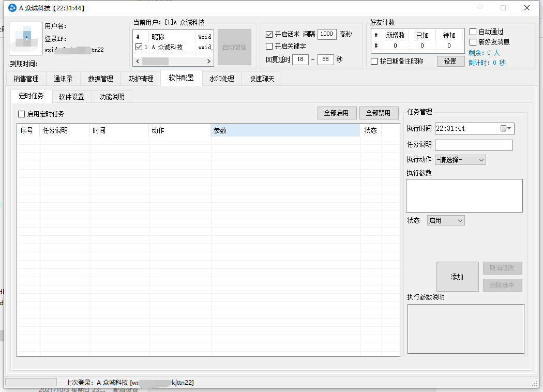The height and width of the screenshot is (392, 543).
Task: Expand the 执行动作 dropdown
Action: pyautogui.click(x=460, y=160)
